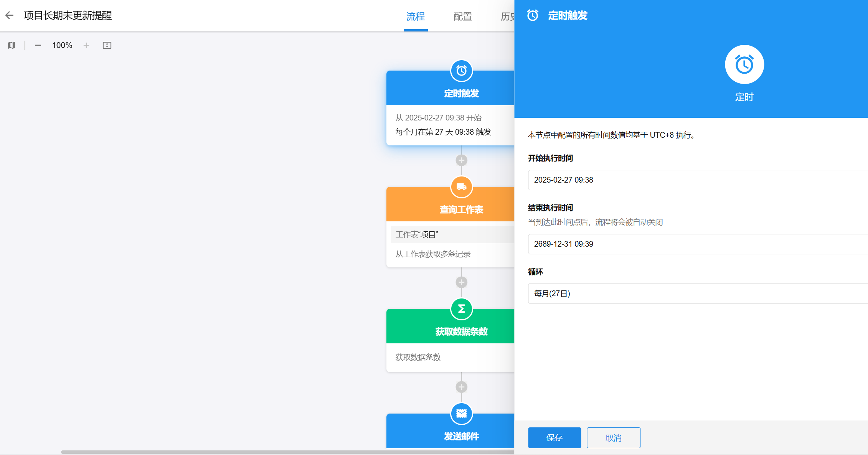Click the back arrow icon
The height and width of the screenshot is (455, 868).
(x=10, y=15)
